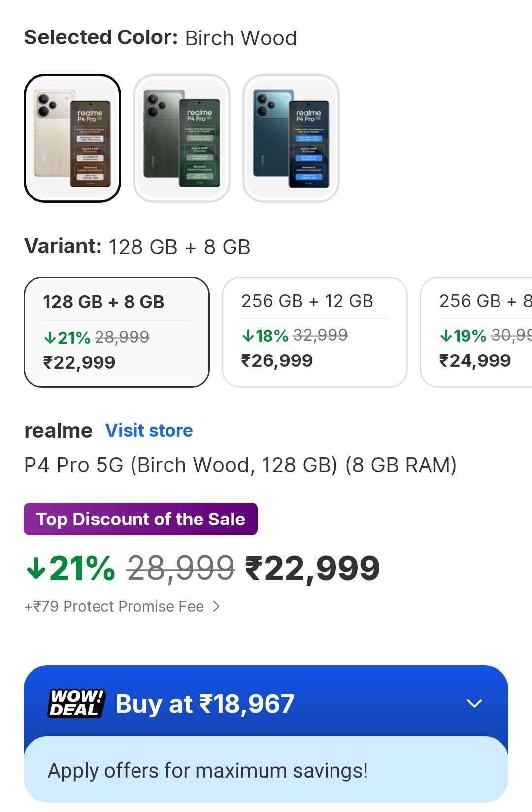Tap the +₹79 Protect Promise Fee text
The width and height of the screenshot is (532, 812).
coord(114,606)
